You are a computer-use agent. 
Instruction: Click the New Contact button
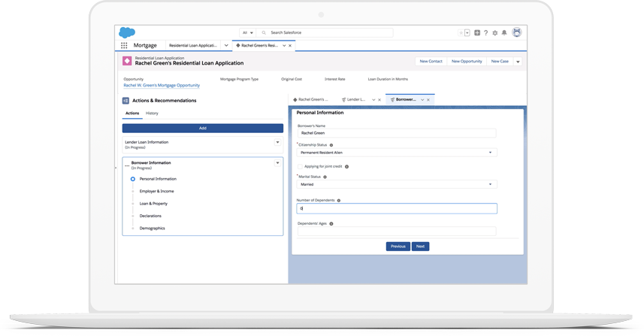431,62
